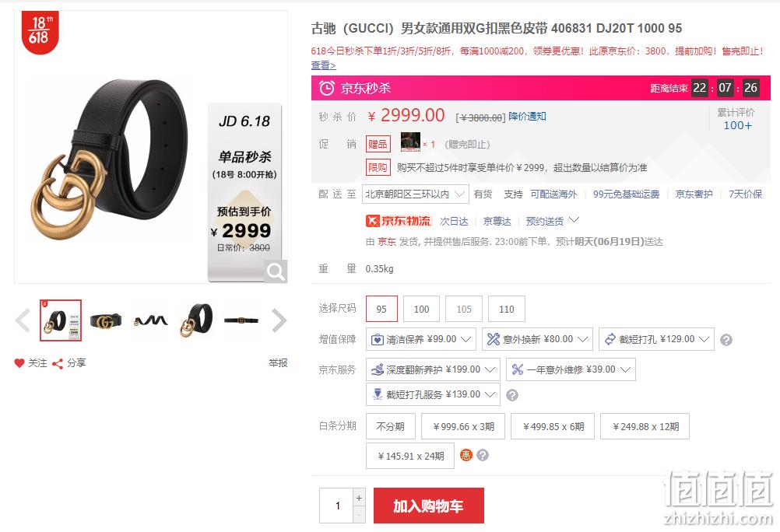Expand the 清洁保养 ¥99.00 dropdown

(x=421, y=339)
